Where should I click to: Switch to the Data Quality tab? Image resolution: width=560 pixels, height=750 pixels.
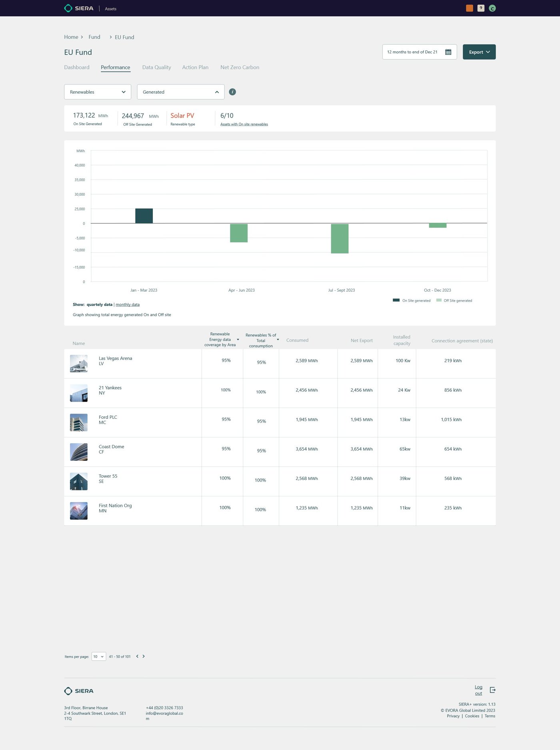pos(156,67)
